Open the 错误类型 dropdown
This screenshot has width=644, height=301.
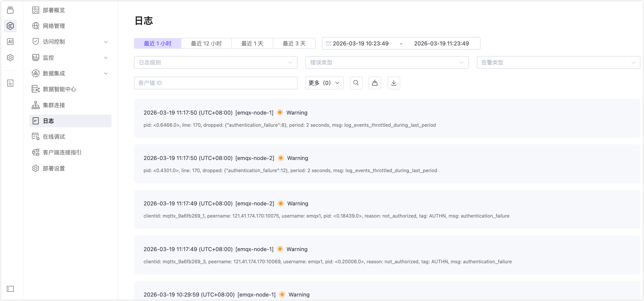coord(387,62)
